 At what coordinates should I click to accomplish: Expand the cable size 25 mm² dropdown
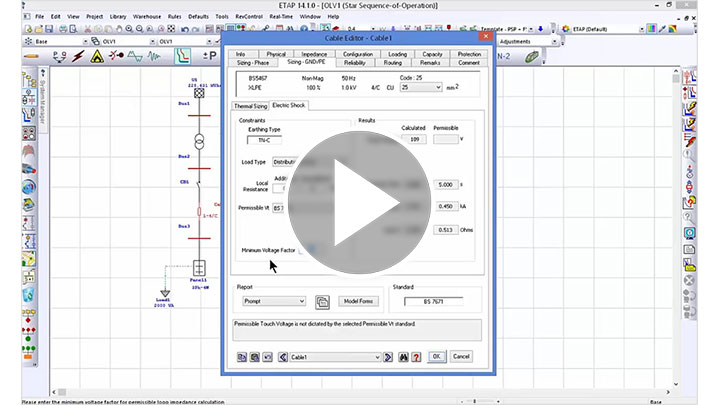(437, 87)
